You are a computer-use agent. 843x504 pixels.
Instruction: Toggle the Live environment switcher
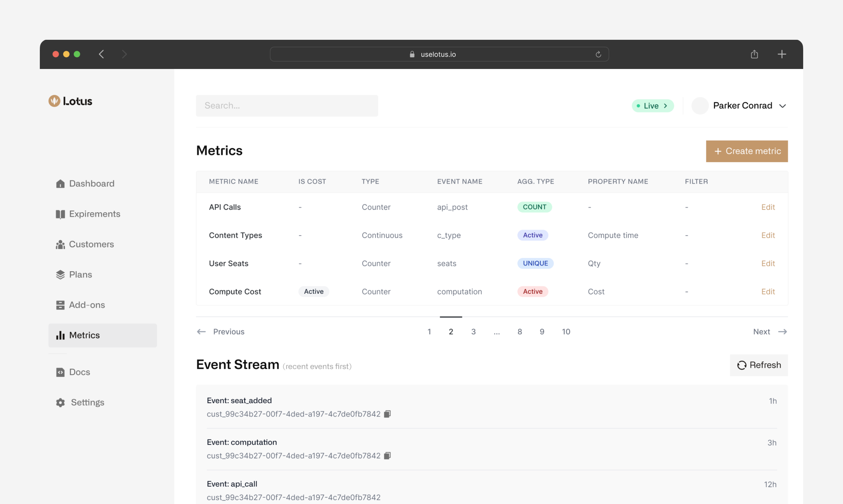(652, 106)
